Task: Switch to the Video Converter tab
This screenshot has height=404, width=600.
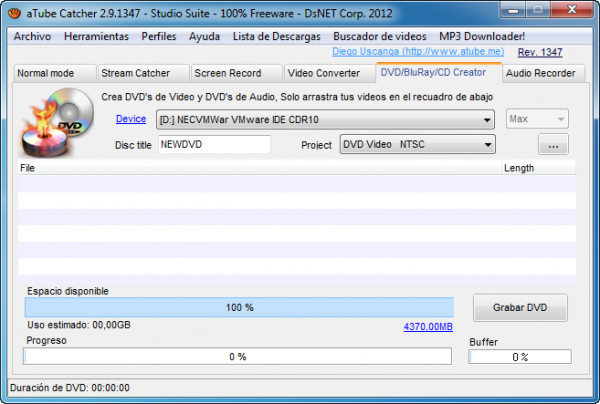Action: [x=322, y=73]
